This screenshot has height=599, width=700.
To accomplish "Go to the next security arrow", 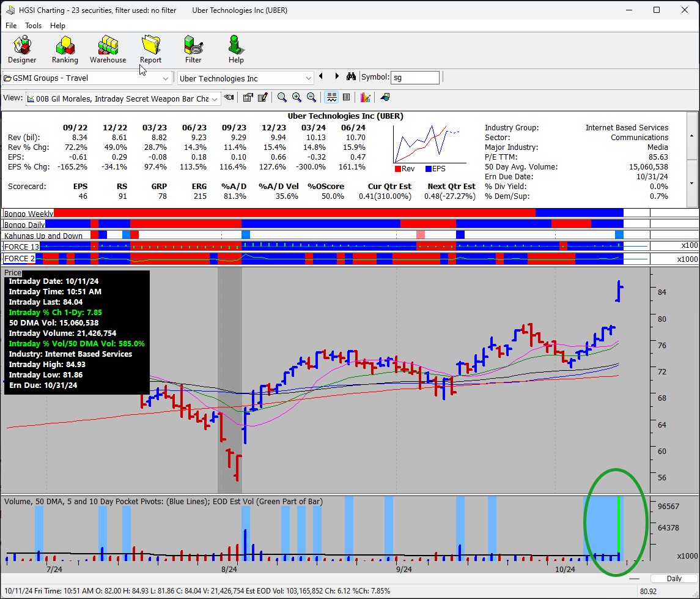I will click(x=337, y=76).
